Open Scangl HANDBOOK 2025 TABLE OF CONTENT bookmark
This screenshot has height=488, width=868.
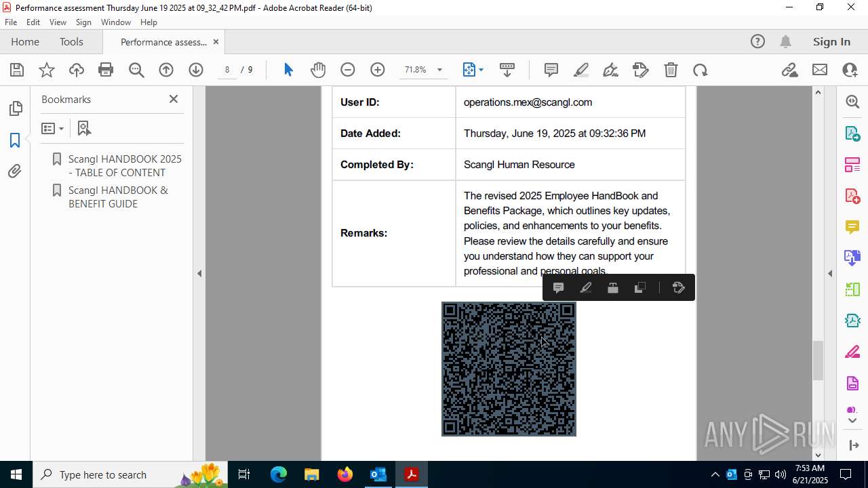click(x=125, y=165)
